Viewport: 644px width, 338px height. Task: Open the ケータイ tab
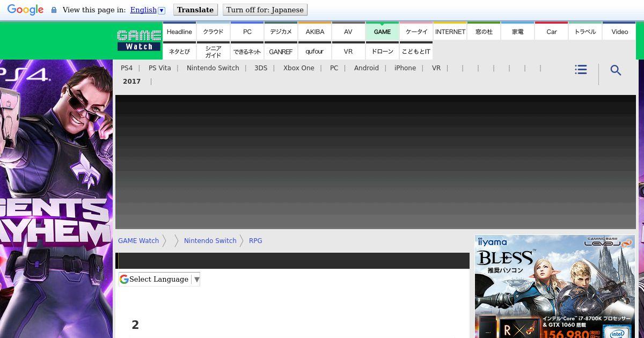pyautogui.click(x=416, y=31)
